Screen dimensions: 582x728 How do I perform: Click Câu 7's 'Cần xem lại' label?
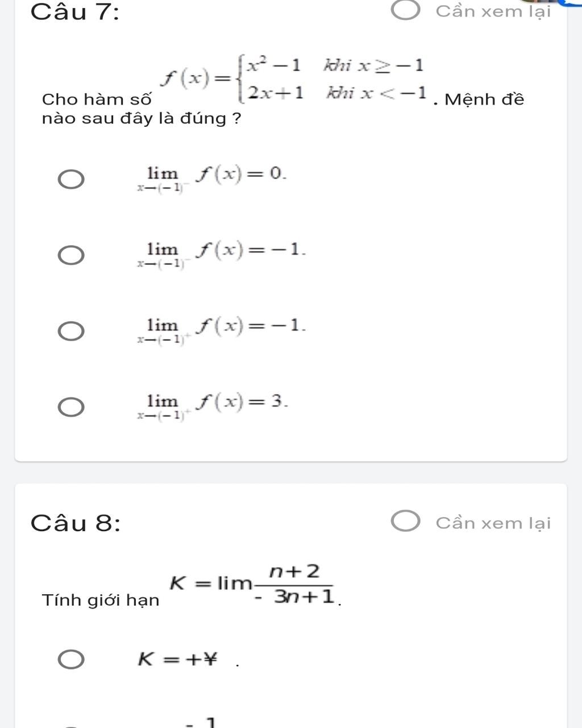pos(493,11)
